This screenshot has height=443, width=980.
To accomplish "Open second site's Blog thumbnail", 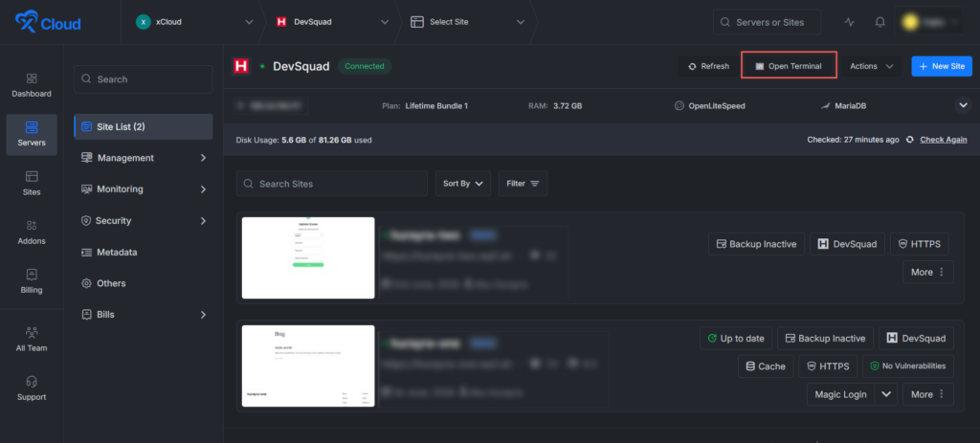I will pos(308,365).
